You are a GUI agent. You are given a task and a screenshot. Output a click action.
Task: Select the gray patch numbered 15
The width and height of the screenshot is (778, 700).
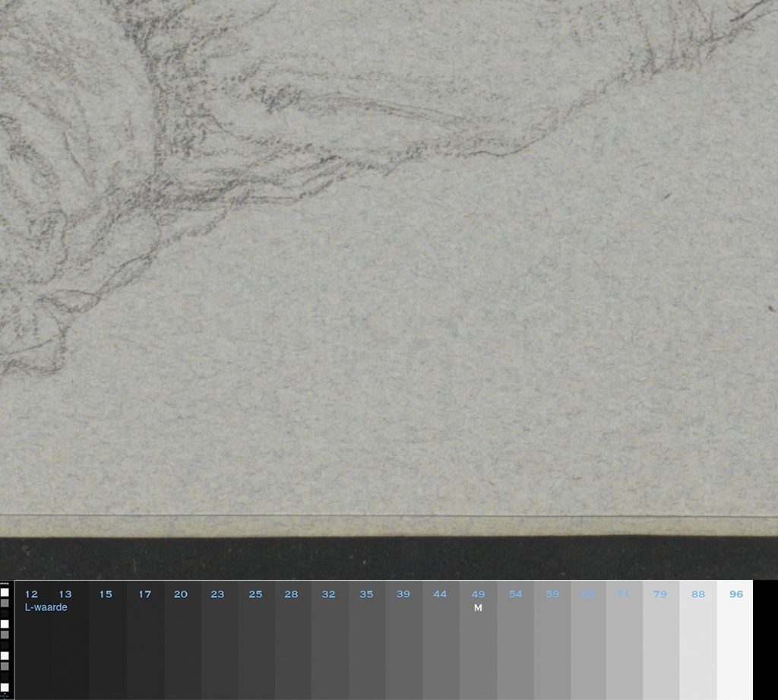pos(106,646)
